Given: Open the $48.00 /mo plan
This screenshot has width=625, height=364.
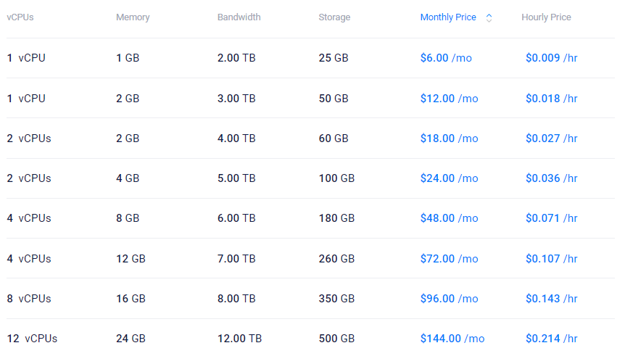Looking at the screenshot, I should coord(449,218).
